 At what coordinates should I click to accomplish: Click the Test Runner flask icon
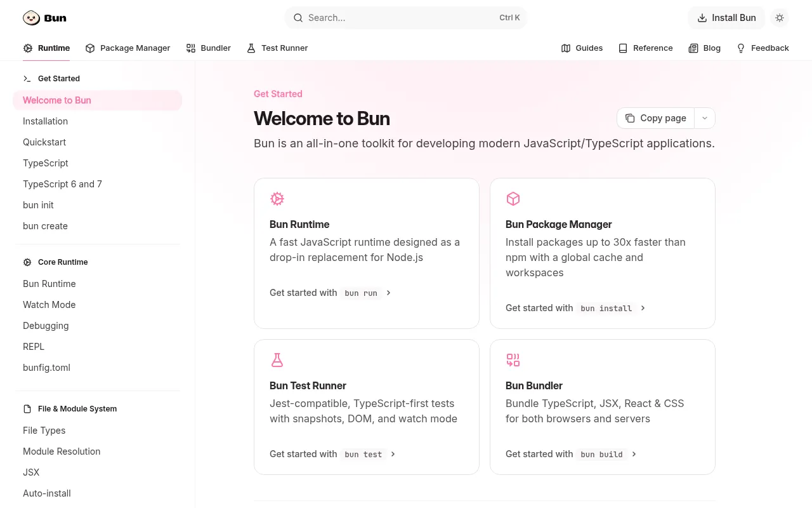click(x=251, y=48)
